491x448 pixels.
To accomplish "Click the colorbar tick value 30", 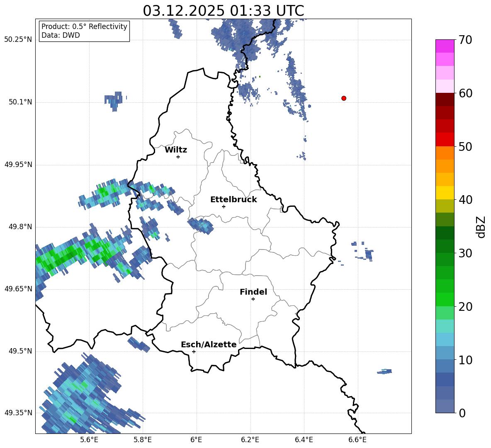I will tap(465, 253).
